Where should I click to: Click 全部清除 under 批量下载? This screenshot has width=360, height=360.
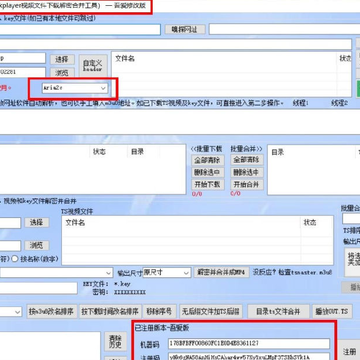(208, 160)
